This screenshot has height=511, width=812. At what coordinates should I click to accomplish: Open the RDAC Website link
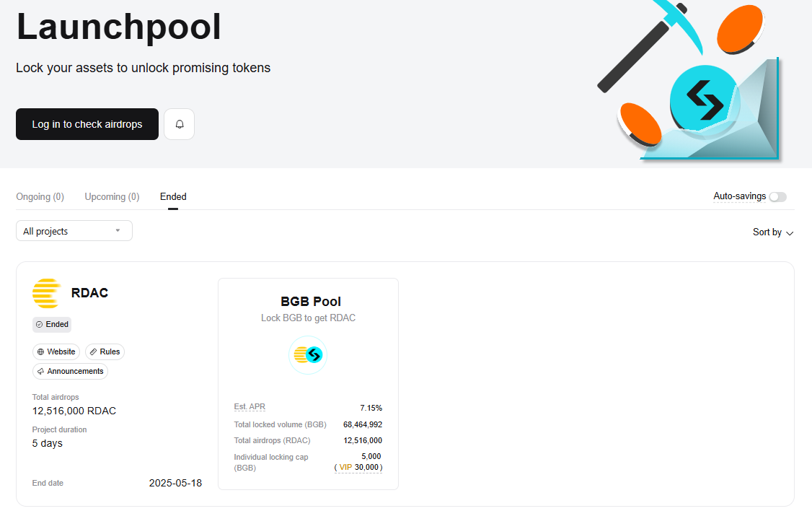pyautogui.click(x=56, y=352)
